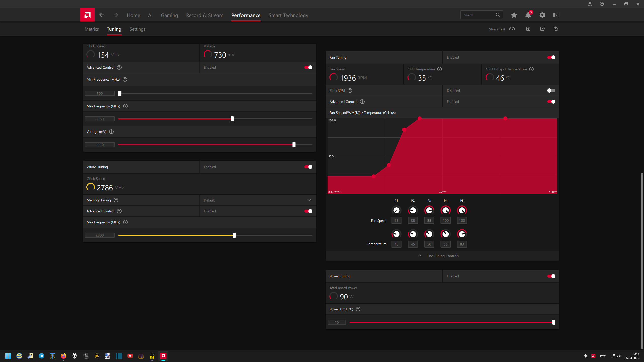The image size is (644, 362).
Task: Open the settings gear icon
Action: coord(542,15)
